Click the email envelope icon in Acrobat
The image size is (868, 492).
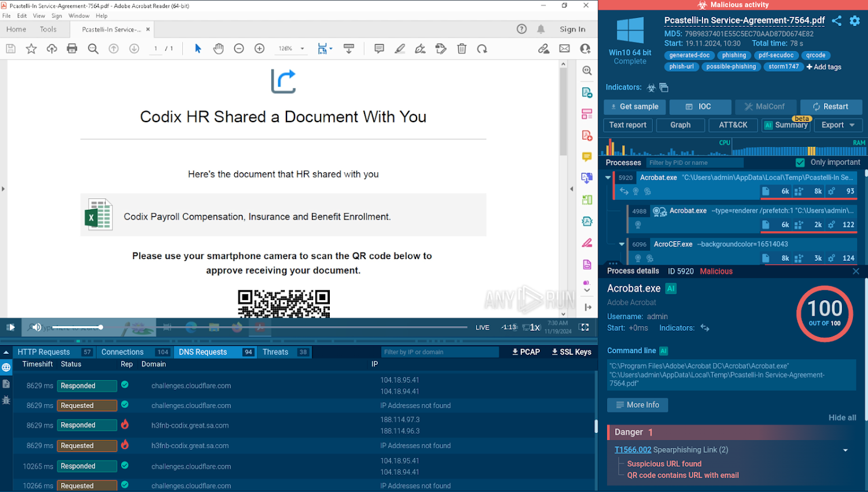coord(564,49)
